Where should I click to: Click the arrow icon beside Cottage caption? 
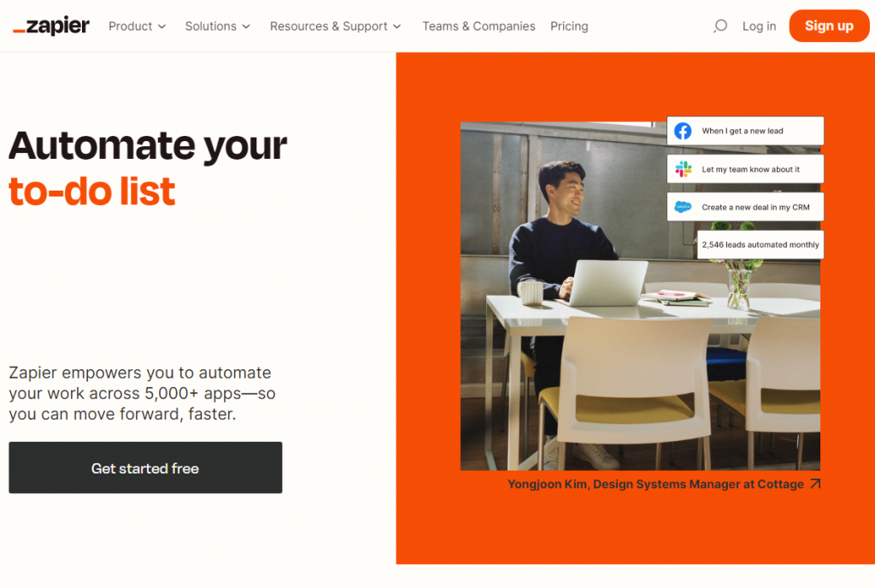click(815, 484)
